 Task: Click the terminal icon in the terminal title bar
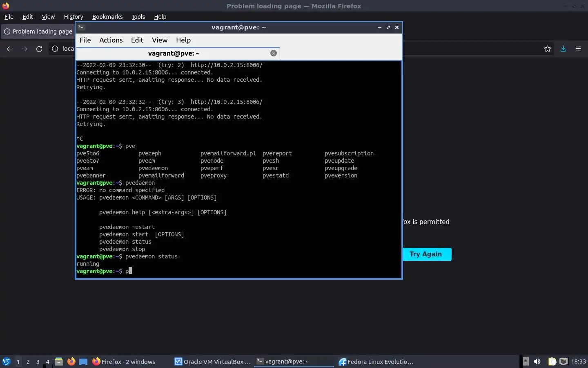click(x=81, y=27)
